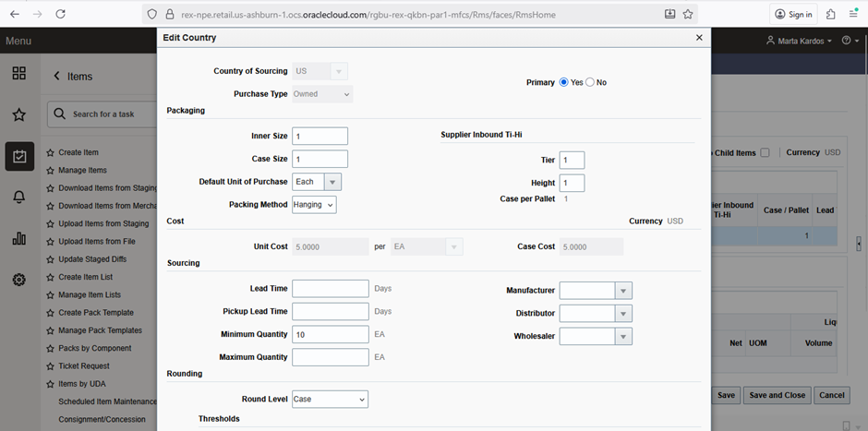Screen dimensions: 868x431
Task: Click the application grid dashboard icon
Action: [18, 74]
